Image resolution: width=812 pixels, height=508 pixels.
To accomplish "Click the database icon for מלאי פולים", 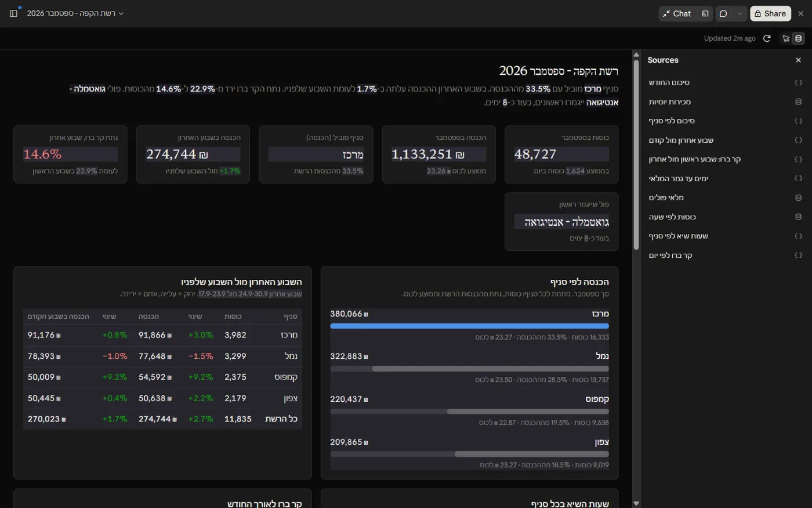I will 798,197.
